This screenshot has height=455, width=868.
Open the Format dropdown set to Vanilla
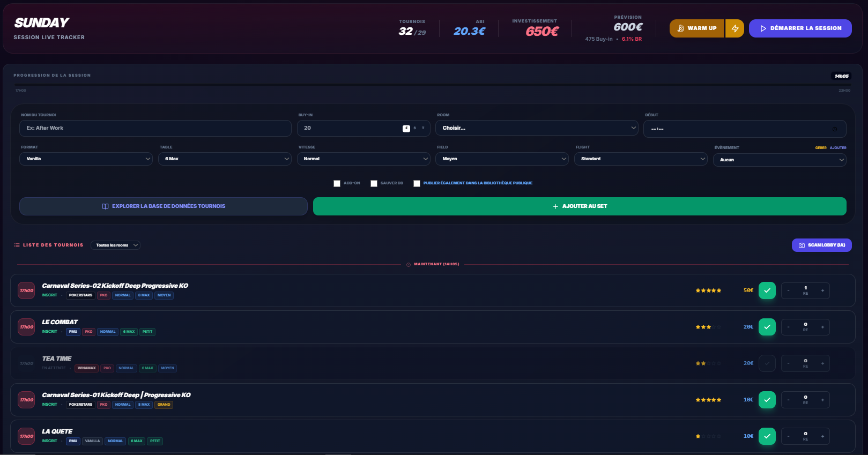[86, 159]
